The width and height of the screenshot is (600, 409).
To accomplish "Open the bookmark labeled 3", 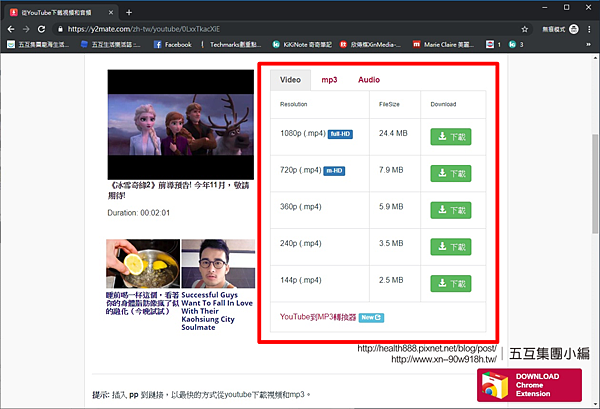I will click(516, 44).
